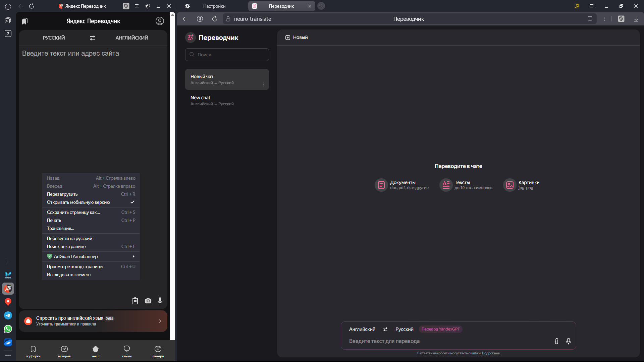Expand 'Спросить про английский язык' banner
Viewport: 644px width, 362px height.
point(93,321)
